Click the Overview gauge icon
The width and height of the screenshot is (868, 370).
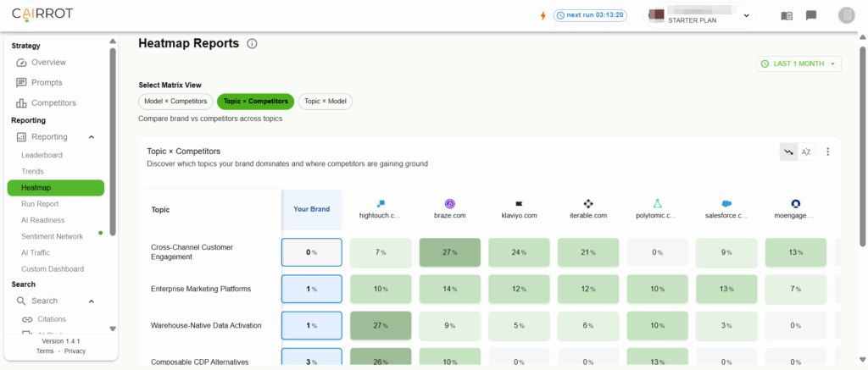[21, 63]
